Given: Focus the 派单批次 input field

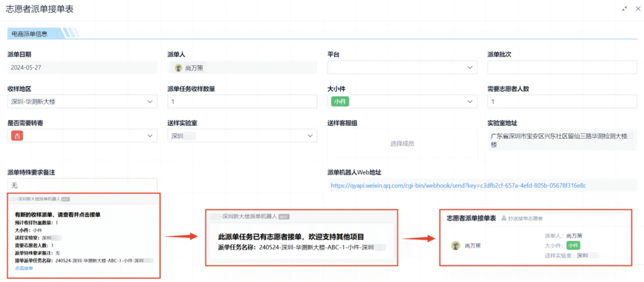Looking at the screenshot, I should tap(562, 67).
